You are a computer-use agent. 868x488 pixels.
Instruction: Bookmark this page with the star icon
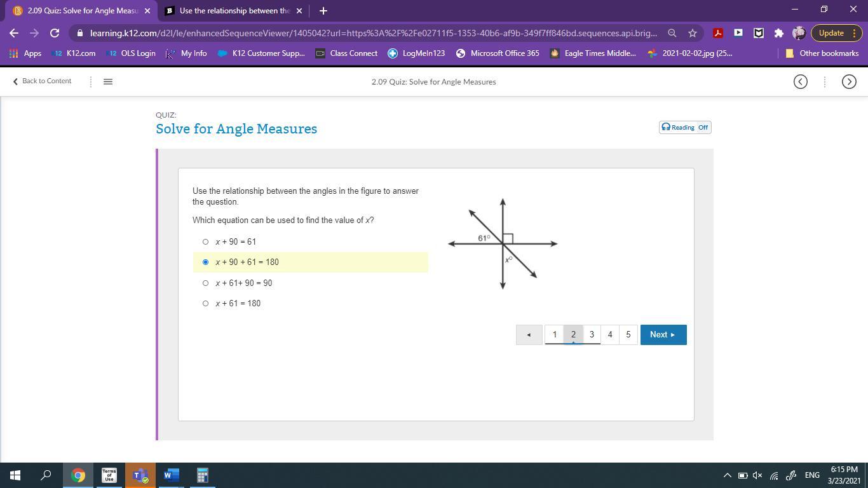(693, 33)
